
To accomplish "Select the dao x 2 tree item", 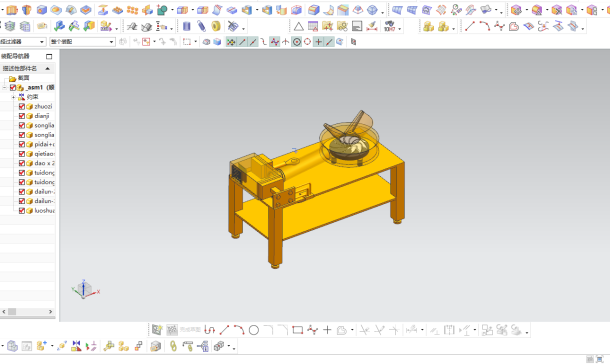I will tap(44, 163).
